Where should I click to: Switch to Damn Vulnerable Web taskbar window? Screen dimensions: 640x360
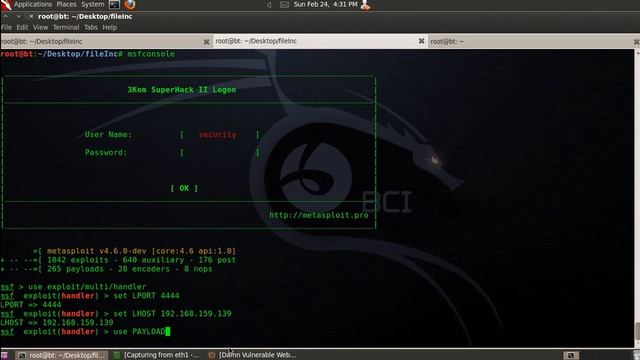click(252, 355)
